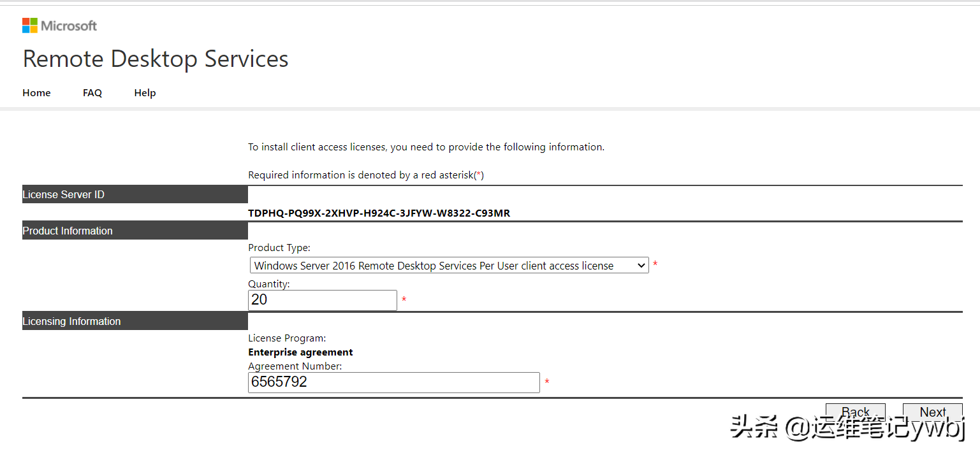The height and width of the screenshot is (453, 980).
Task: Click the Product Information section header
Action: tap(135, 231)
